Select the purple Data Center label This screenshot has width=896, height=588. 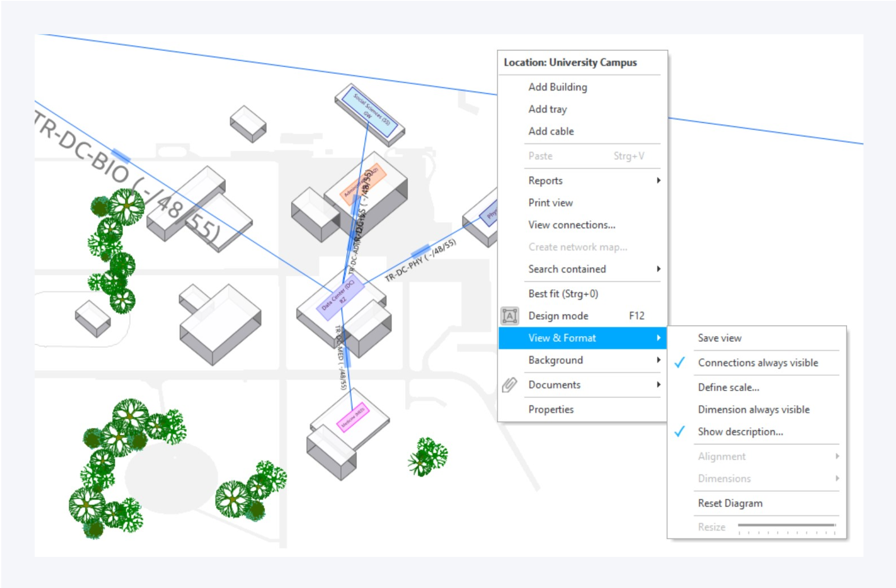[x=340, y=298]
